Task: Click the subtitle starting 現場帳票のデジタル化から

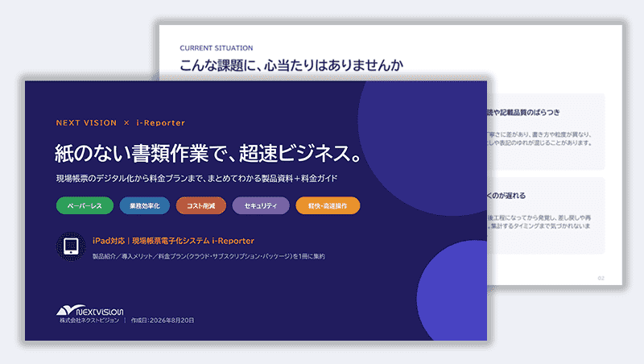Action: (x=196, y=178)
